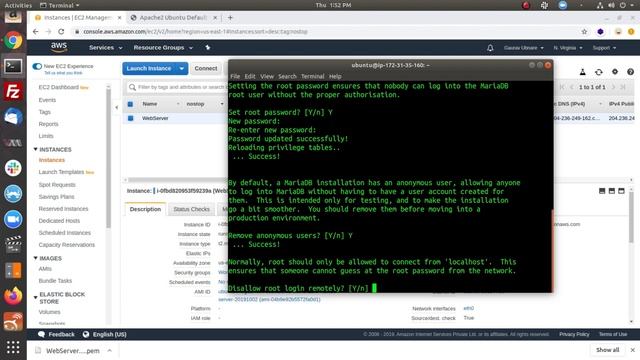Open EC2 table settings gear

(615, 72)
